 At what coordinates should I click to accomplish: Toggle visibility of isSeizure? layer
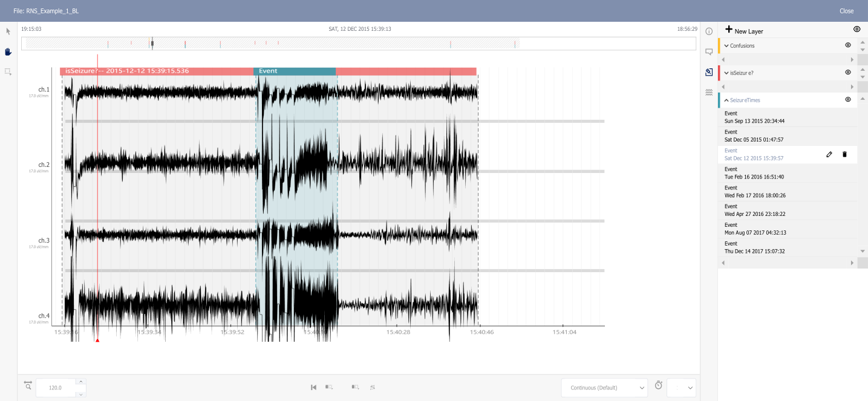(847, 73)
